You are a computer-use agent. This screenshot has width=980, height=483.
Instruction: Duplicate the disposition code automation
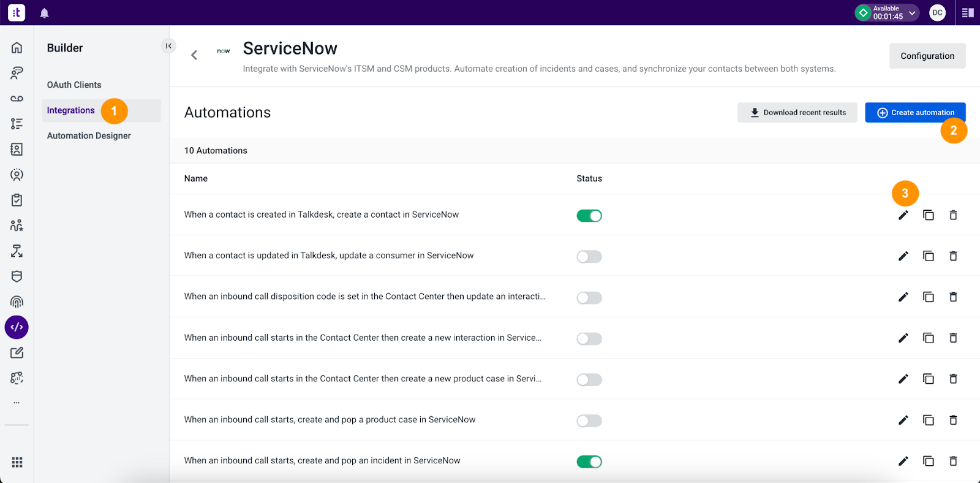pos(929,297)
